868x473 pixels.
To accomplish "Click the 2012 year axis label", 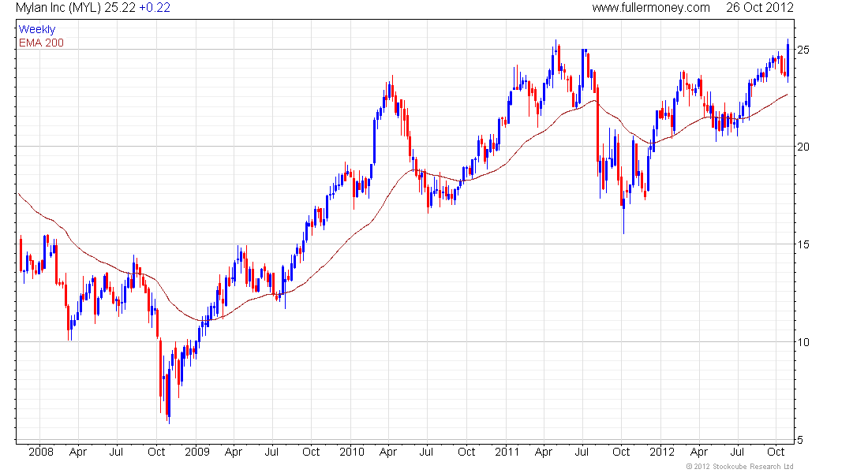I will point(662,452).
